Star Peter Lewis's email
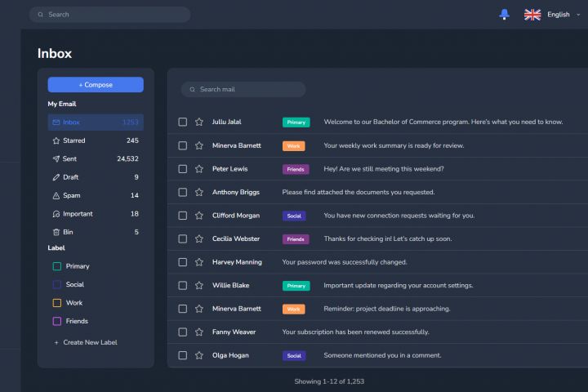This screenshot has width=588, height=392. click(199, 169)
